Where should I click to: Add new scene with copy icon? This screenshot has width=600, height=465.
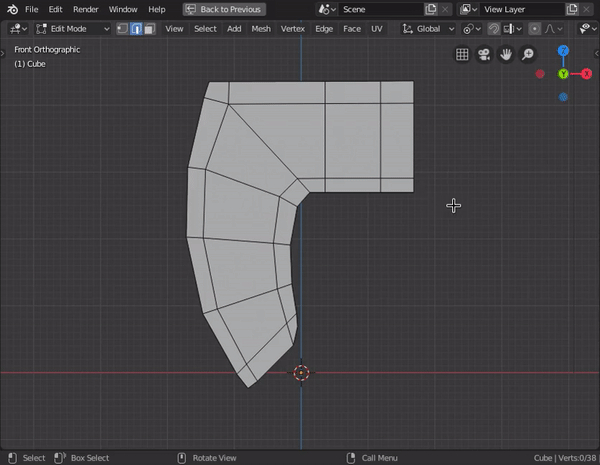click(430, 9)
